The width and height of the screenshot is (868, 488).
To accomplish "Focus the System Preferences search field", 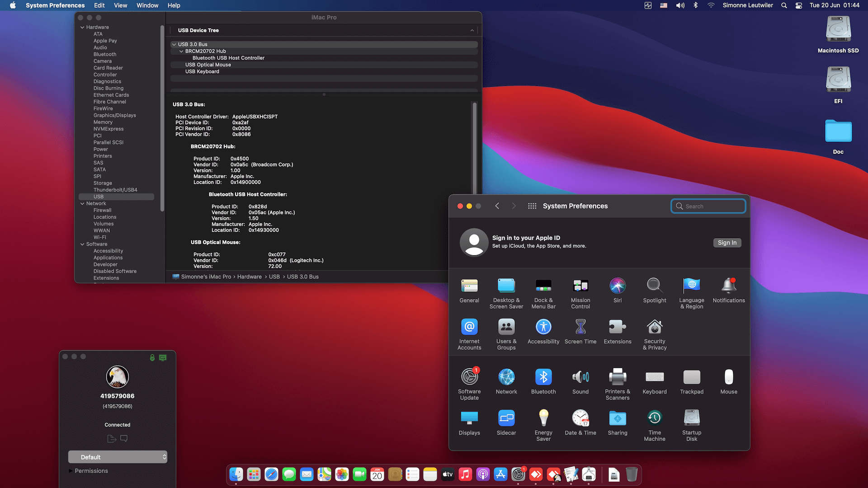I will coord(708,206).
